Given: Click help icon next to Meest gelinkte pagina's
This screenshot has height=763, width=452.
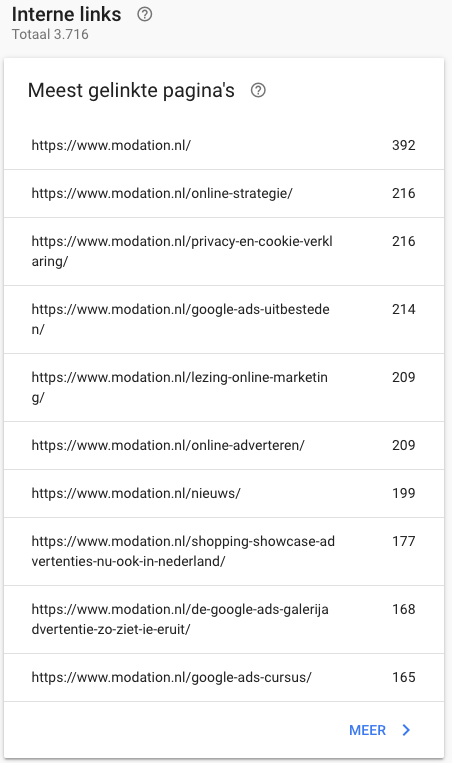Looking at the screenshot, I should pyautogui.click(x=258, y=90).
